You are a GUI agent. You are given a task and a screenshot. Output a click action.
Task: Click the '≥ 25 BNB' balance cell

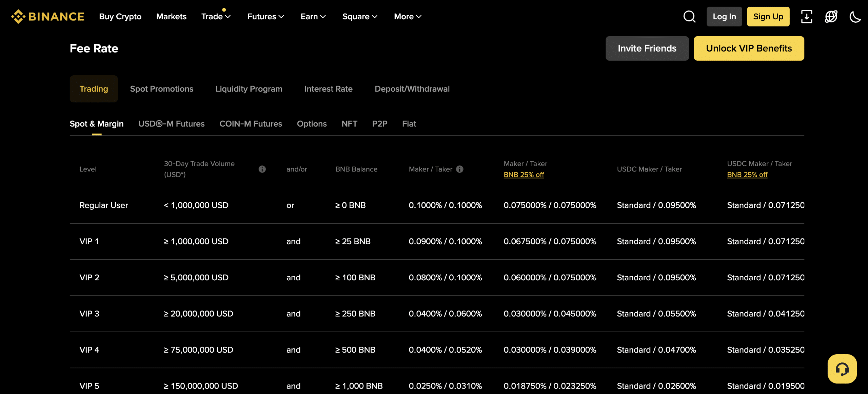[x=353, y=241]
